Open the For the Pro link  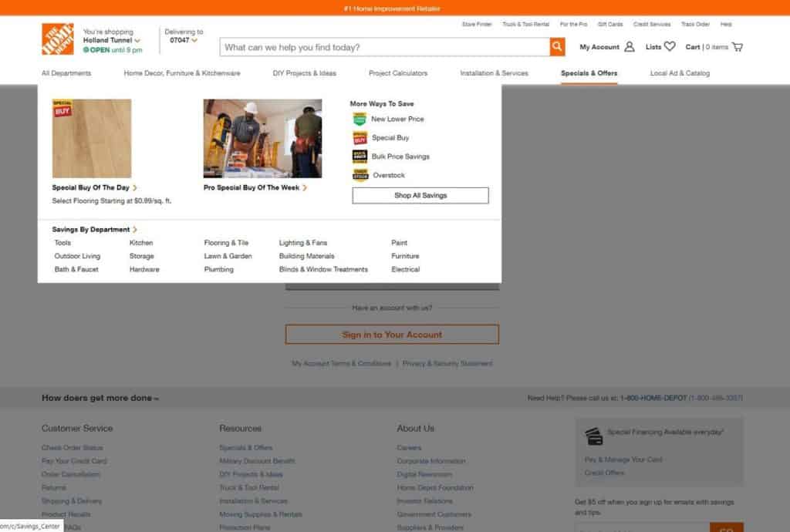[x=573, y=24]
